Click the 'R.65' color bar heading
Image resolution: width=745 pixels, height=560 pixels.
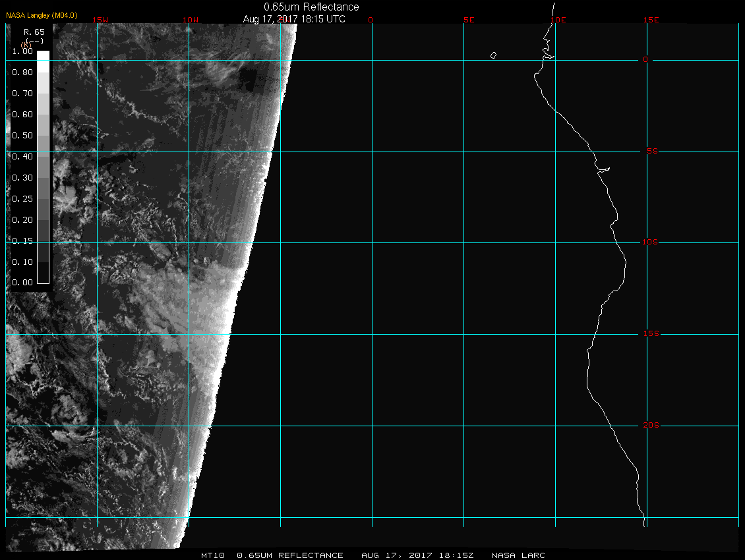(x=34, y=32)
